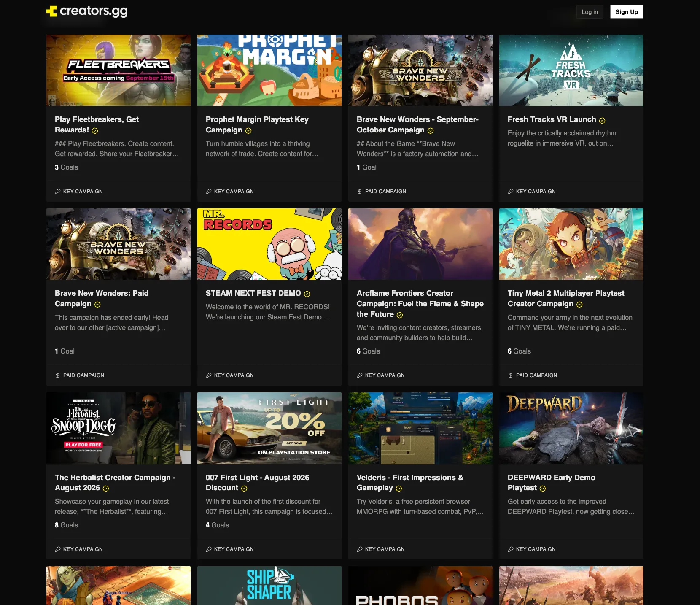Click the verified badge on Prophet Margin campaign
The width and height of the screenshot is (700, 605).
point(248,131)
